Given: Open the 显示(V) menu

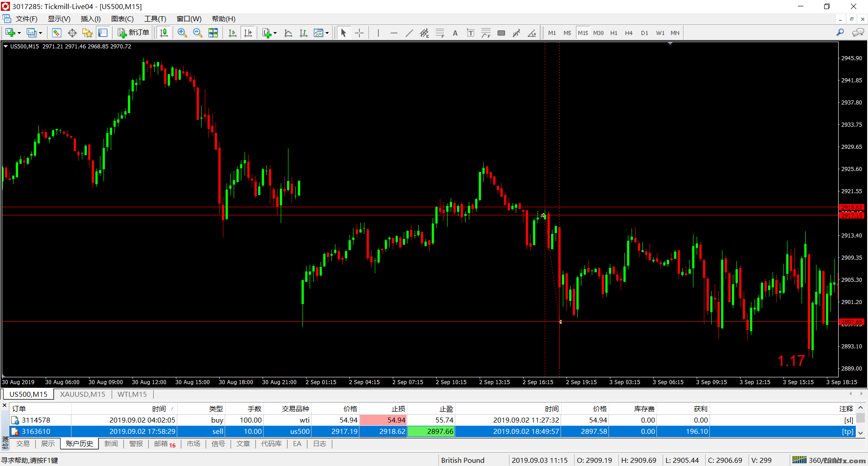Looking at the screenshot, I should coord(59,19).
